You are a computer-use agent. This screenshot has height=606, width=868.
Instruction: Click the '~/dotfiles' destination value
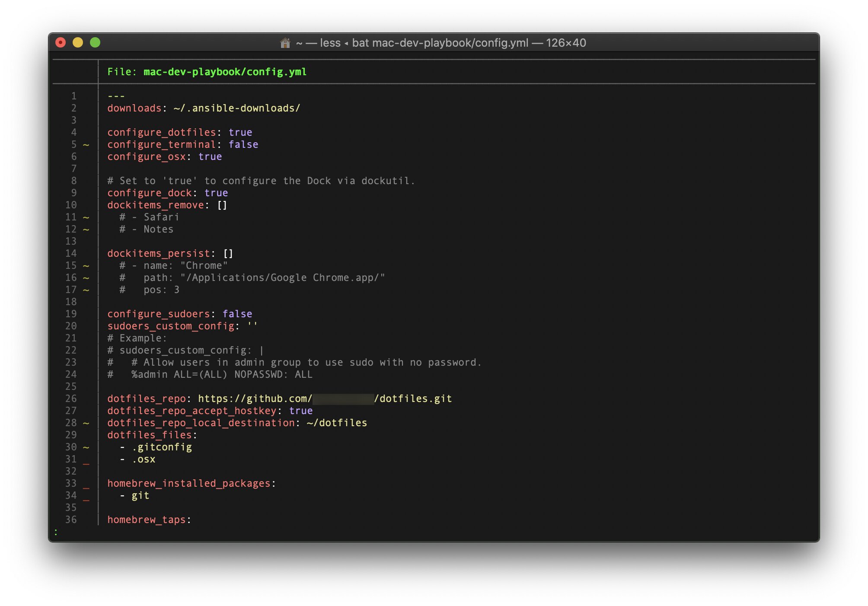[337, 423]
